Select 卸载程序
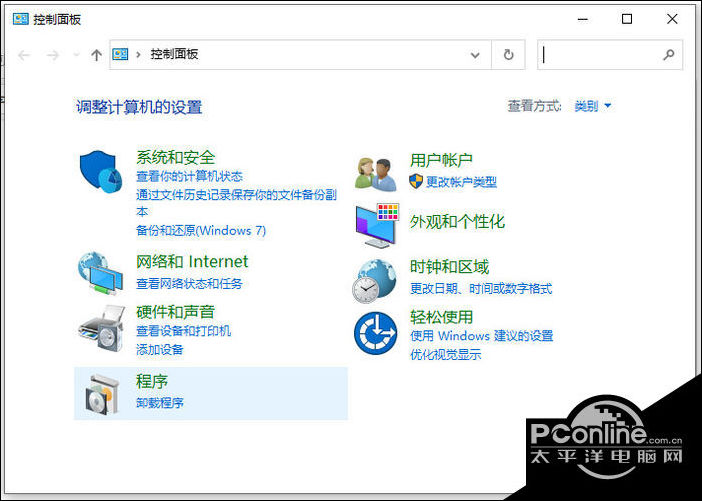The height and width of the screenshot is (501, 702). 160,403
